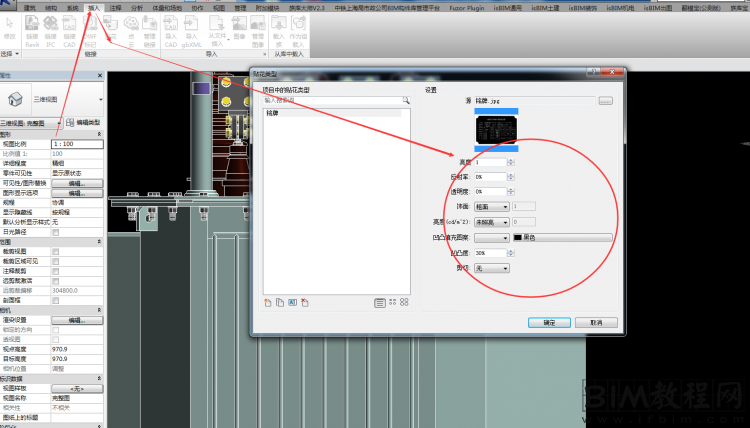Switch decal list to list view icon
The height and width of the screenshot is (428, 750).
380,301
